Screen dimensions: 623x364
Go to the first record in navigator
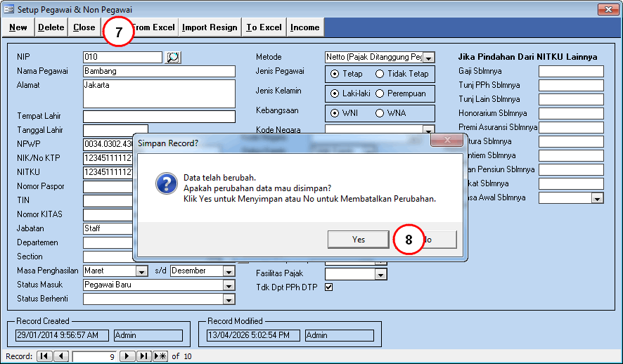pyautogui.click(x=44, y=356)
